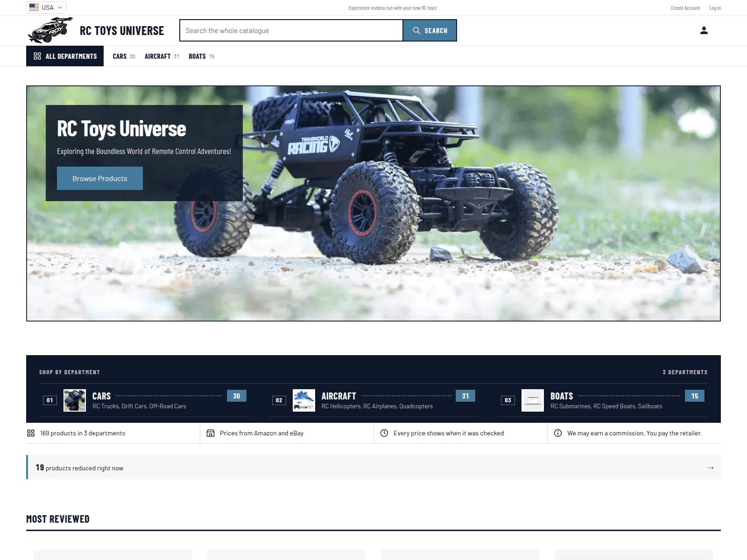
Task: Click the AIRCRAFT department heading
Action: pyautogui.click(x=338, y=396)
